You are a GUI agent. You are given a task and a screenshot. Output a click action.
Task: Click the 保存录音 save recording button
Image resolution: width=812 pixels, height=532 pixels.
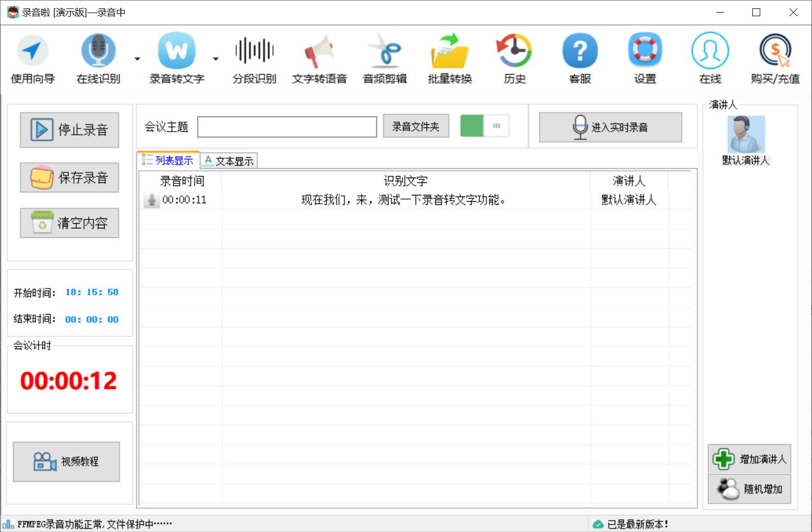tap(70, 178)
